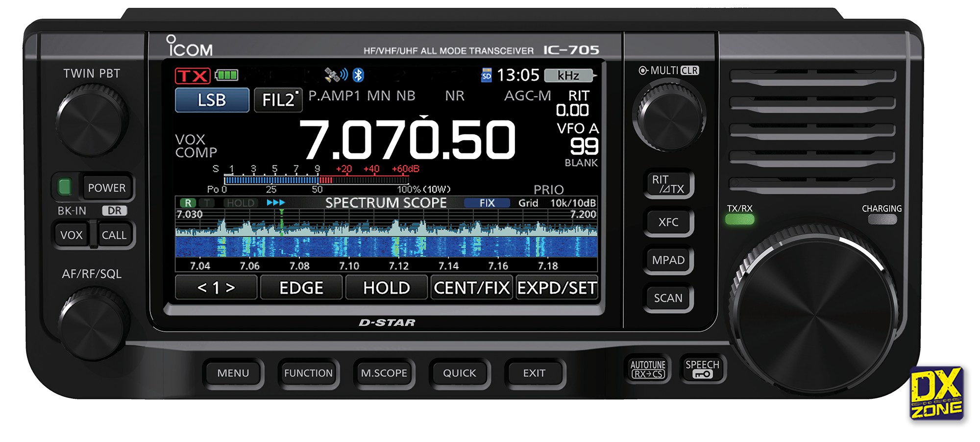Viewport: 980px width, 442px height.
Task: Toggle the POWER button
Action: pyautogui.click(x=106, y=188)
